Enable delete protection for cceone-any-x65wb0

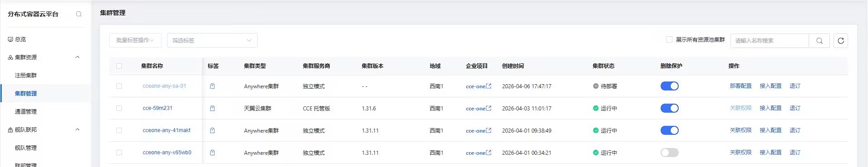pos(669,153)
